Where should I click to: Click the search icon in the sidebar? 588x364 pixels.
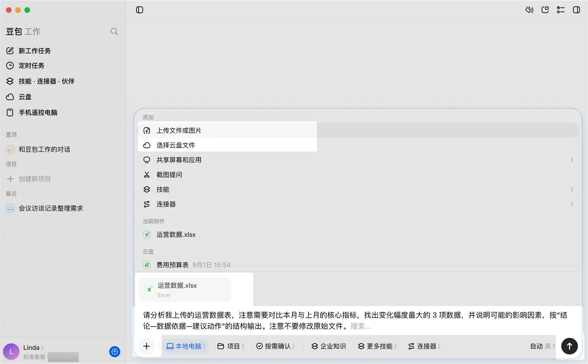pyautogui.click(x=114, y=32)
